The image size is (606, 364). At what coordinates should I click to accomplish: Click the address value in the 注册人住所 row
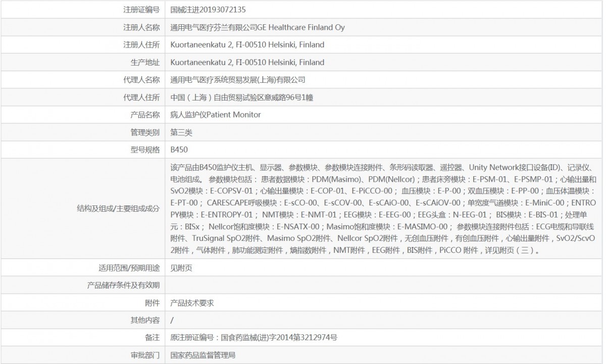click(x=247, y=45)
